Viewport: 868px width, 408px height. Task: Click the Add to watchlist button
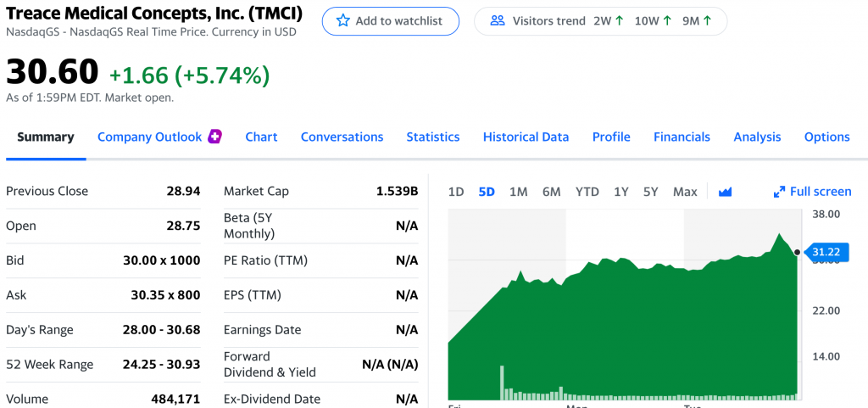(x=391, y=21)
